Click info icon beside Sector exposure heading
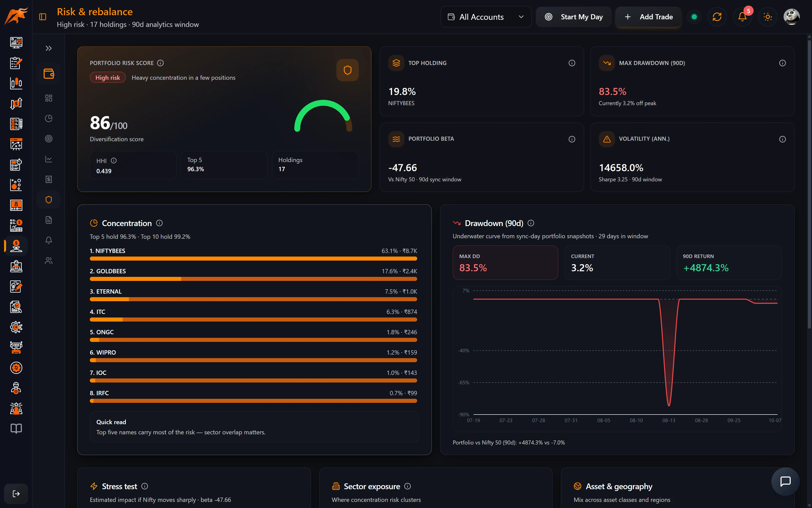 pyautogui.click(x=407, y=486)
